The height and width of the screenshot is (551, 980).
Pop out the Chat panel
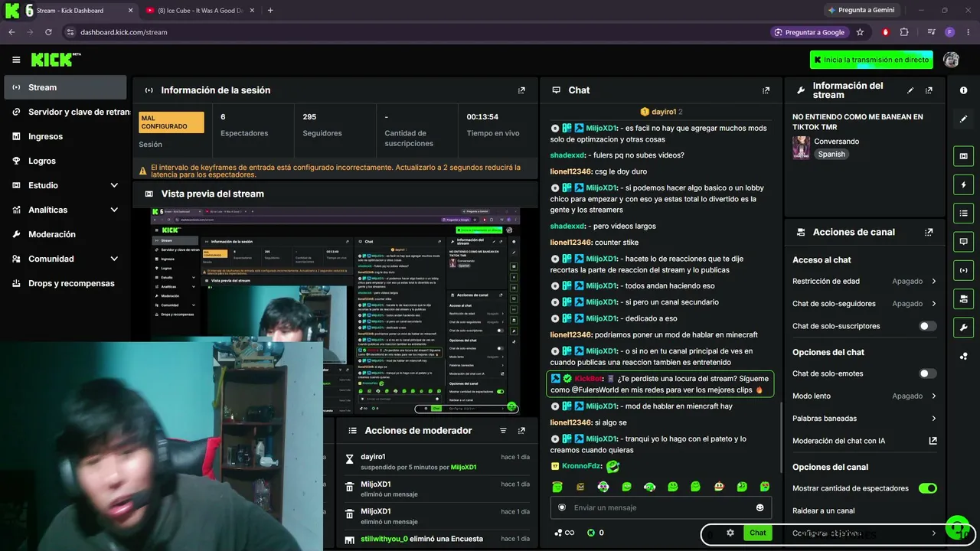tap(766, 90)
